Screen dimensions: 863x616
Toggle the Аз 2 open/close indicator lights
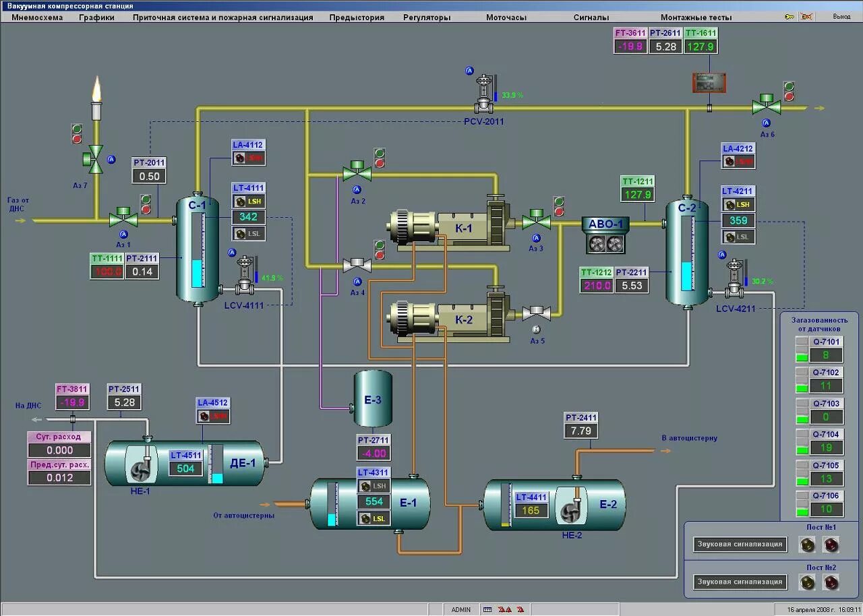tap(380, 158)
